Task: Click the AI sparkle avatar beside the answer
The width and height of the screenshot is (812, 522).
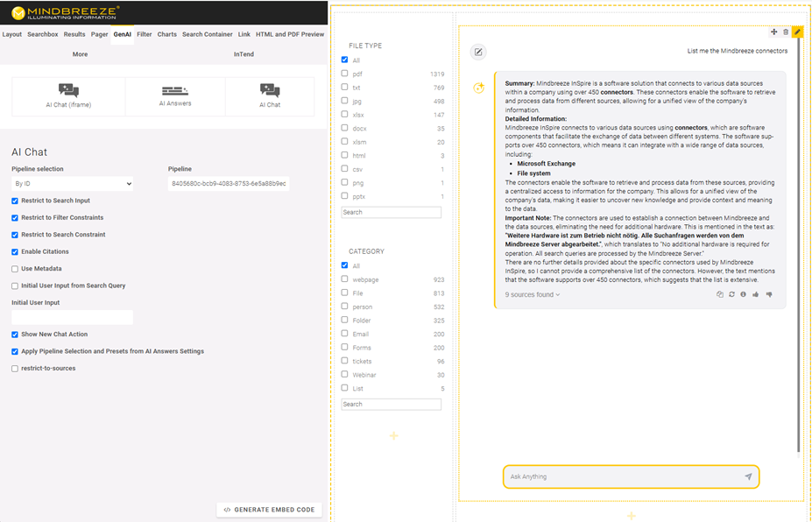Action: coord(478,88)
